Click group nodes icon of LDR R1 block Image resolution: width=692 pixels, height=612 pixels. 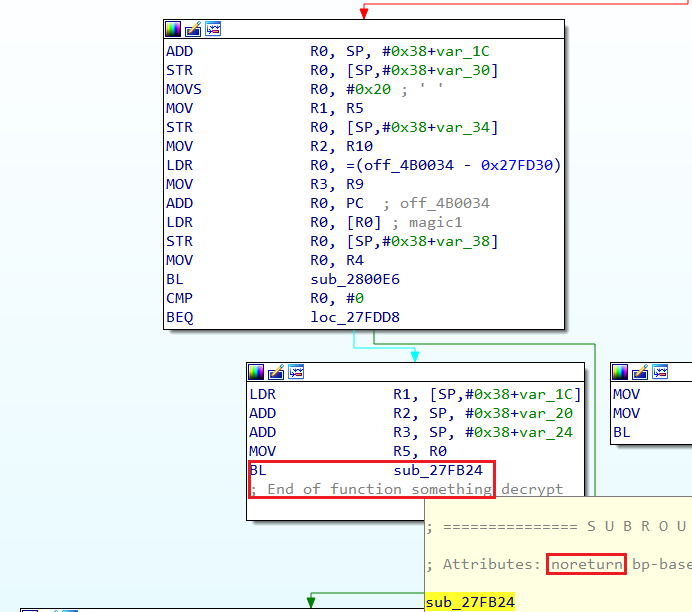(x=296, y=372)
